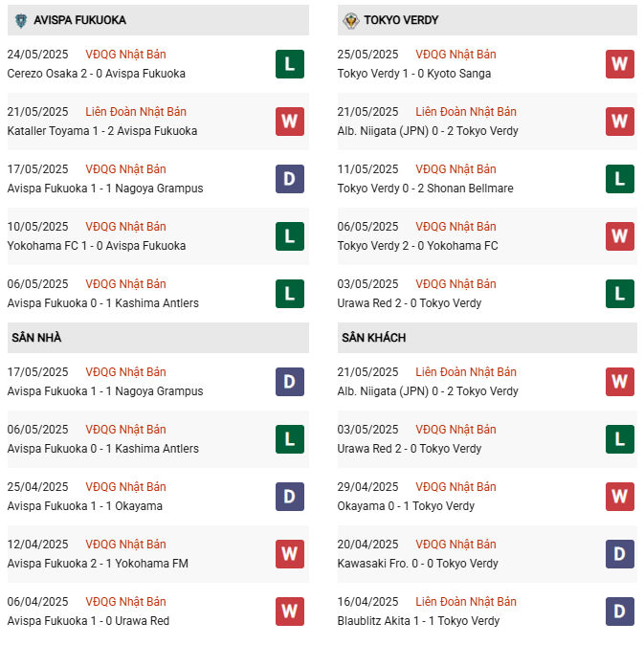
Task: Click the L badge for Yokohama FC 1 - 0 Avispa
Action: coord(290,236)
